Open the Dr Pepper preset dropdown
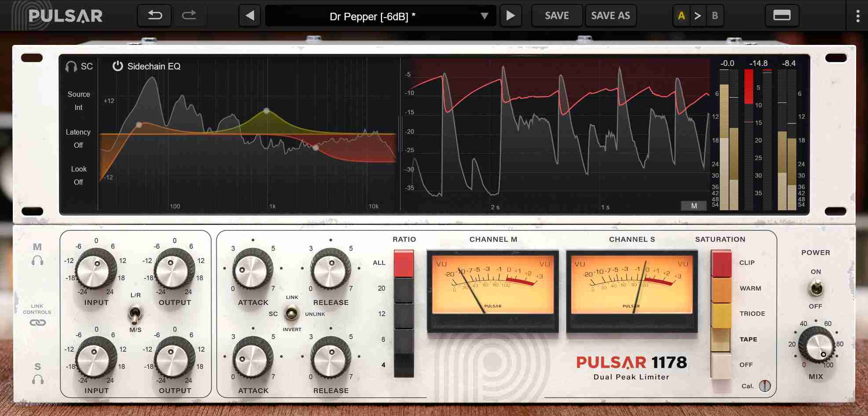 point(484,15)
